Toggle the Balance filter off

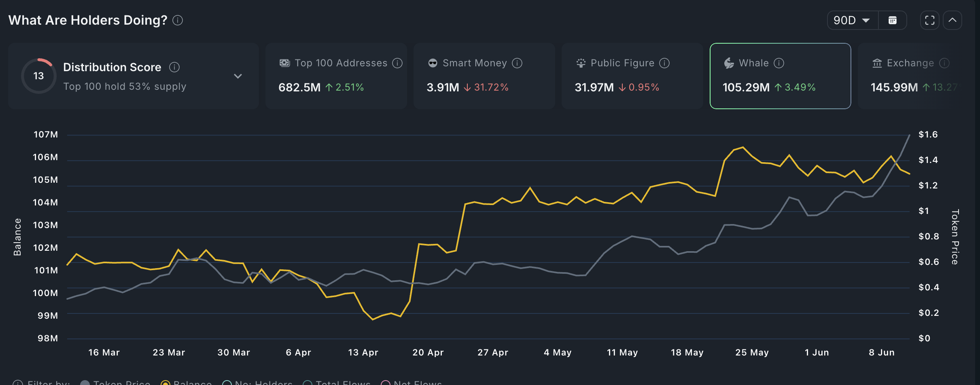tap(187, 382)
